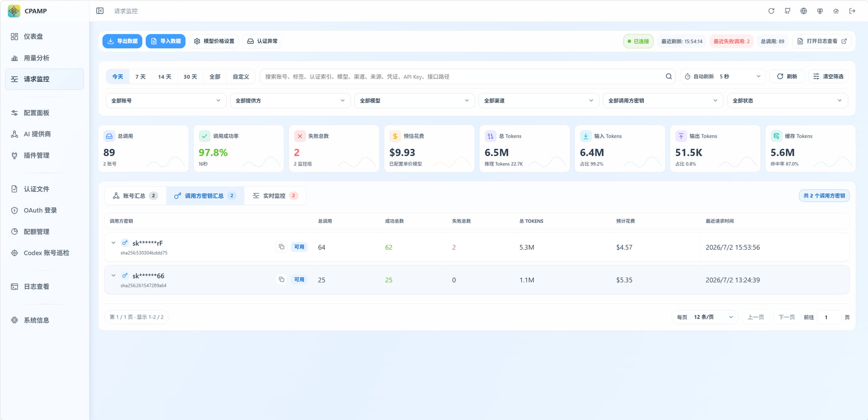Click the magnifier icon in the search box
The image size is (868, 420).
point(669,76)
